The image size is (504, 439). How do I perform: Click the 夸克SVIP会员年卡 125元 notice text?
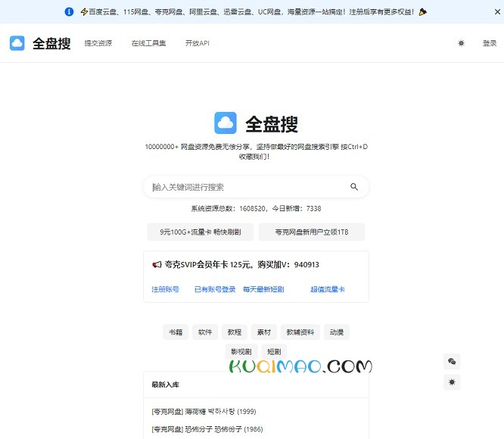click(x=241, y=265)
